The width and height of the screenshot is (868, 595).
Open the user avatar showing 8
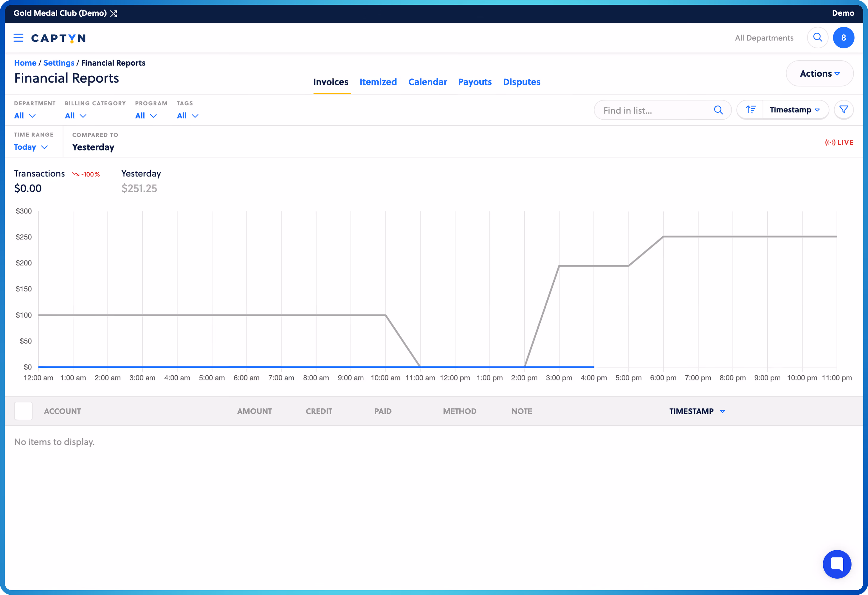(x=843, y=37)
